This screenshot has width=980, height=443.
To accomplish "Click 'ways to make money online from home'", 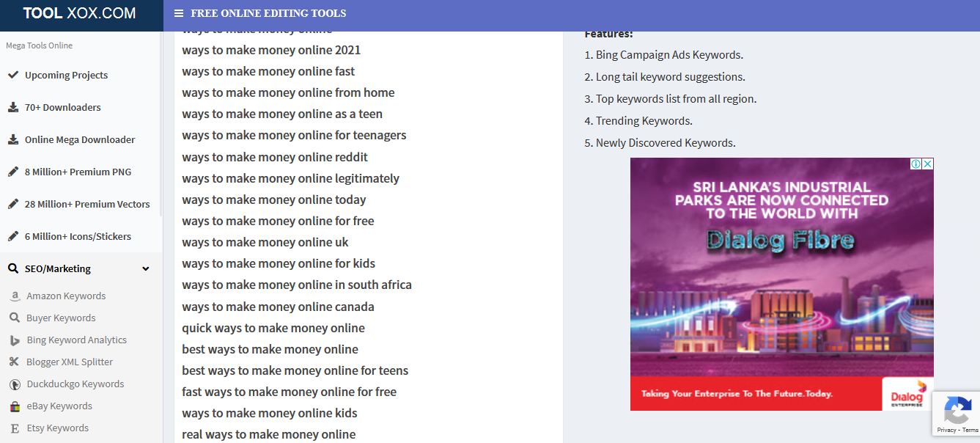I will pyautogui.click(x=288, y=92).
